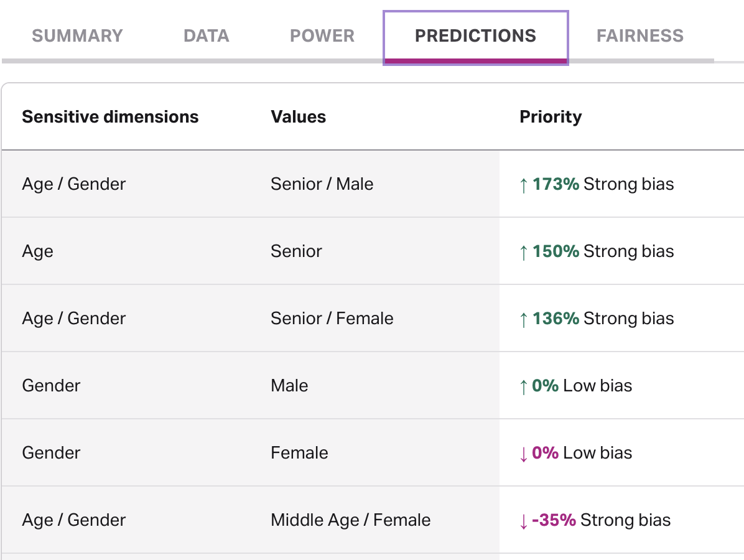Click the down arrow beside -35% bias

click(x=523, y=521)
